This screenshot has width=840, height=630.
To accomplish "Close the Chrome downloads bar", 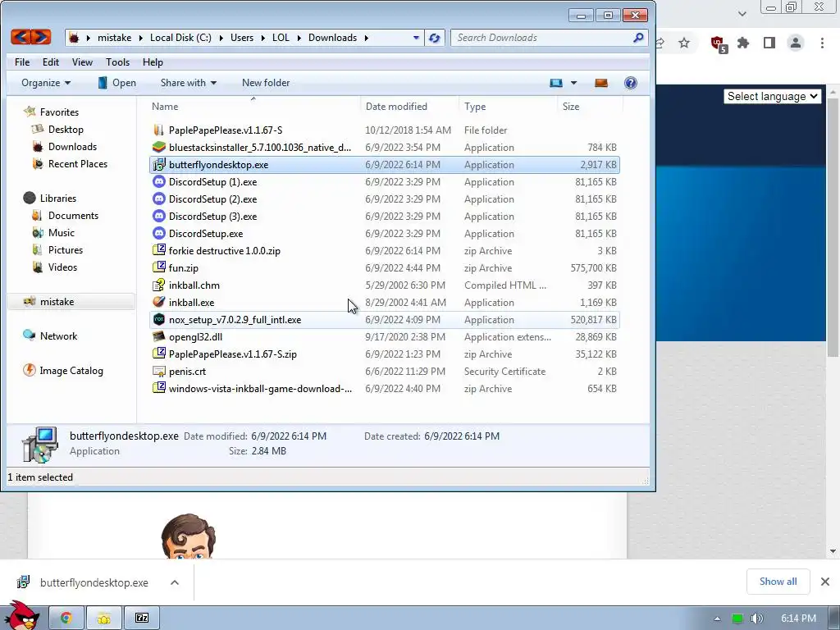I will click(x=825, y=582).
